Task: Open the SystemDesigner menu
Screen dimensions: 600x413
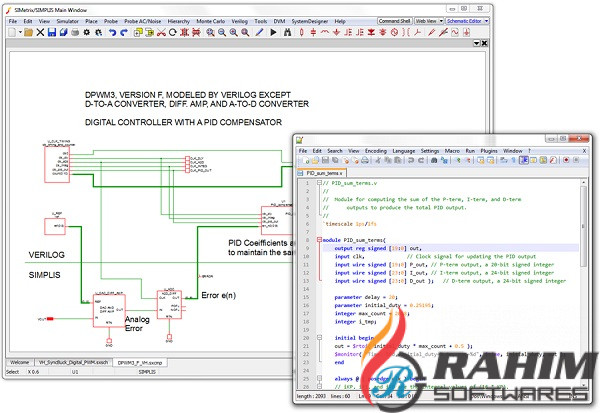Action: point(310,21)
